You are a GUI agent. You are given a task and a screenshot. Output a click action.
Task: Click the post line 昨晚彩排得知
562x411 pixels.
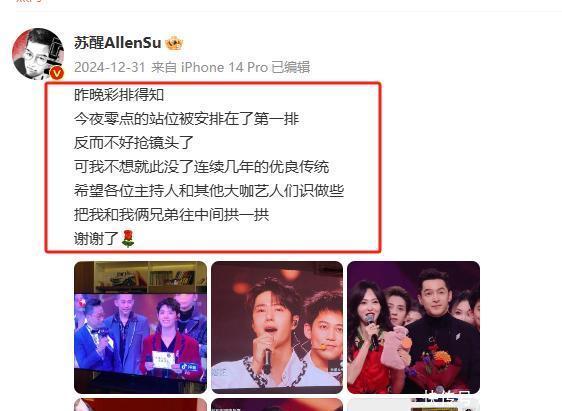(119, 95)
